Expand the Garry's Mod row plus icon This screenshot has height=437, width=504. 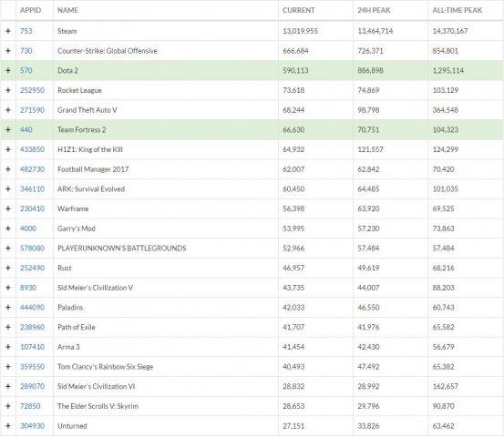[8, 229]
